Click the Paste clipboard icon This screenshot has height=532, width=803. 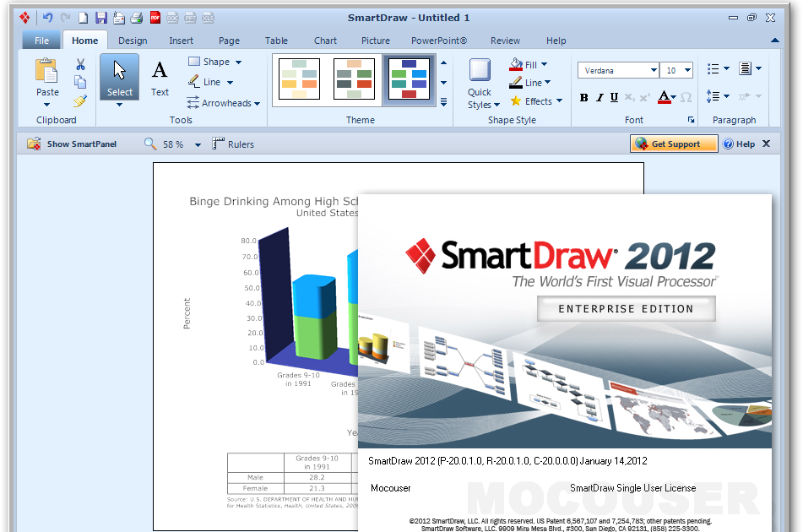point(46,71)
